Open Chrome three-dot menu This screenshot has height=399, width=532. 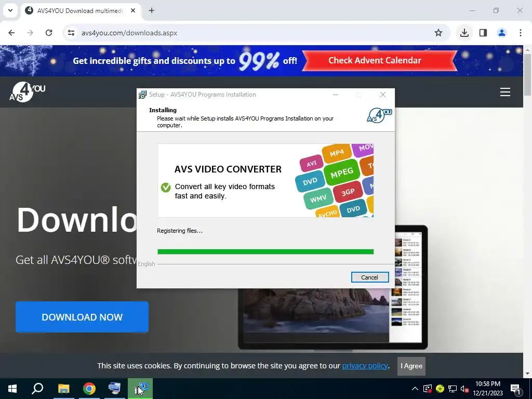(521, 33)
